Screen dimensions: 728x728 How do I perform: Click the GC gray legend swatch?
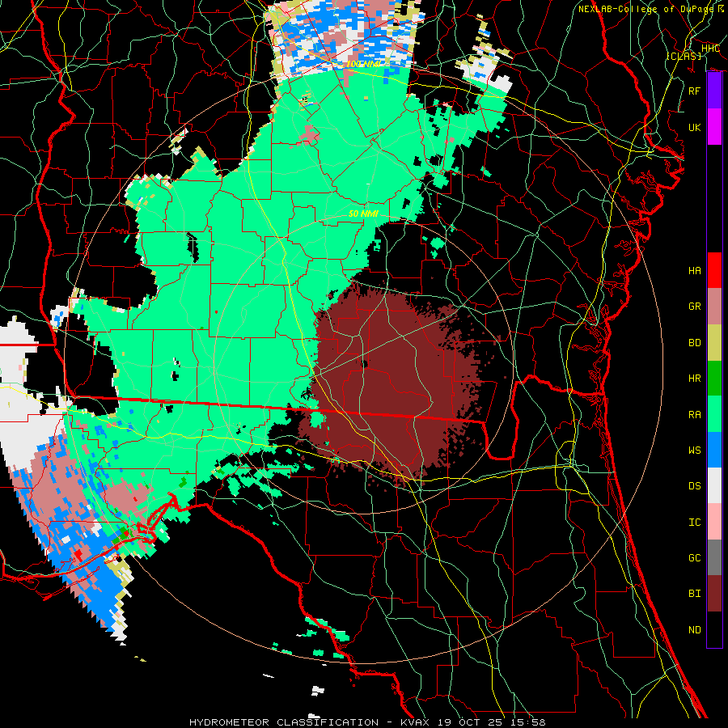click(x=714, y=557)
